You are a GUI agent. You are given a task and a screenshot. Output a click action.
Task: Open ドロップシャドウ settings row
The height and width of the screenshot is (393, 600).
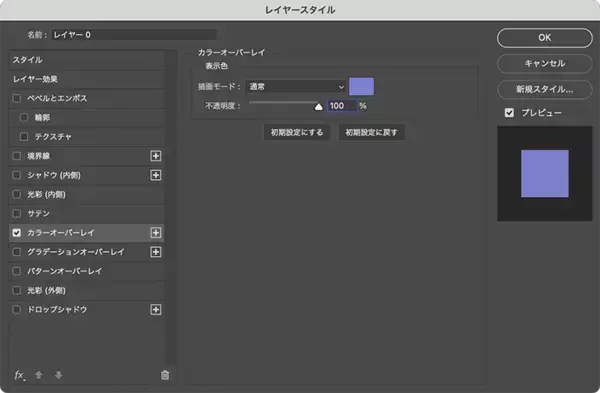86,310
